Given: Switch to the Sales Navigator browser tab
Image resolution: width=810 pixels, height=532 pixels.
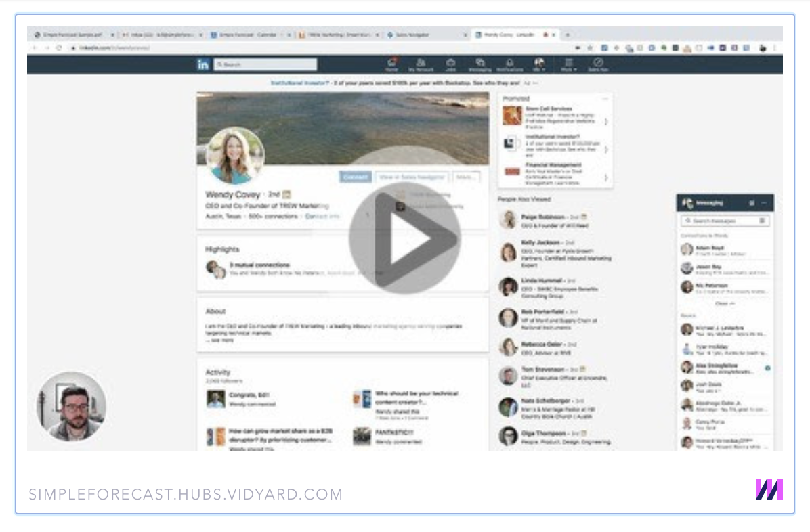Looking at the screenshot, I should click(x=427, y=35).
